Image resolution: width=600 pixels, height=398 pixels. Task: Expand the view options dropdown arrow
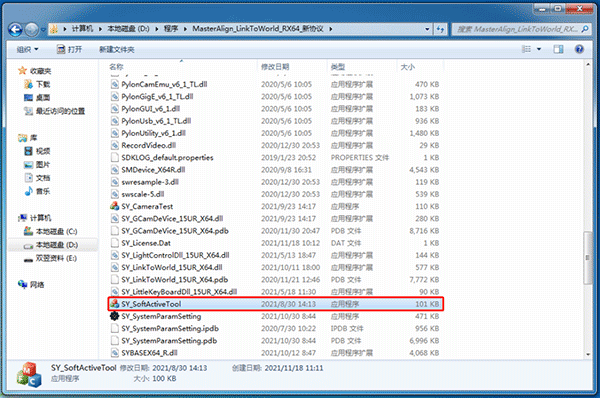coord(539,49)
